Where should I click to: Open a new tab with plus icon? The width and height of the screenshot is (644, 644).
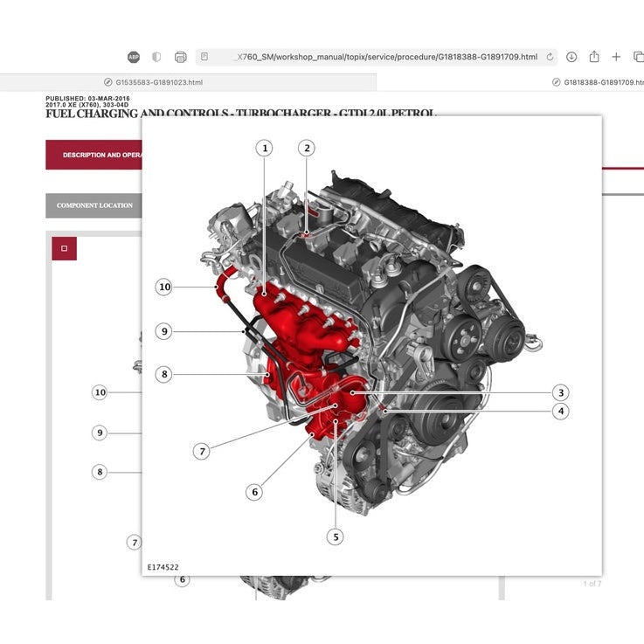coord(616,57)
